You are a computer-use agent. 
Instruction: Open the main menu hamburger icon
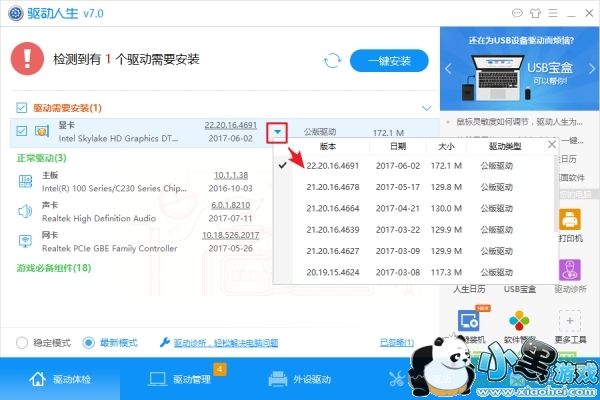(x=553, y=13)
